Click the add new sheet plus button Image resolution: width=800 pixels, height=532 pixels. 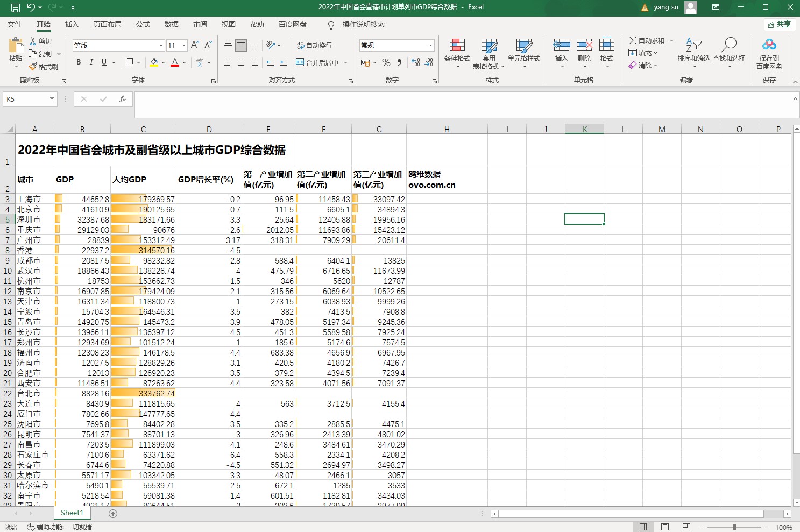pyautogui.click(x=113, y=514)
